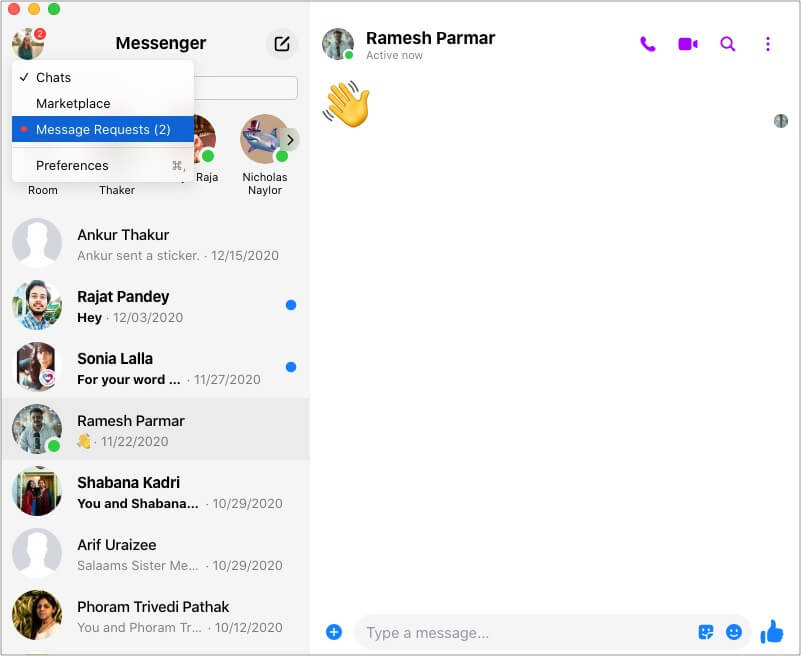Open the Phoram Trivedi Pathak conversation

[155, 617]
